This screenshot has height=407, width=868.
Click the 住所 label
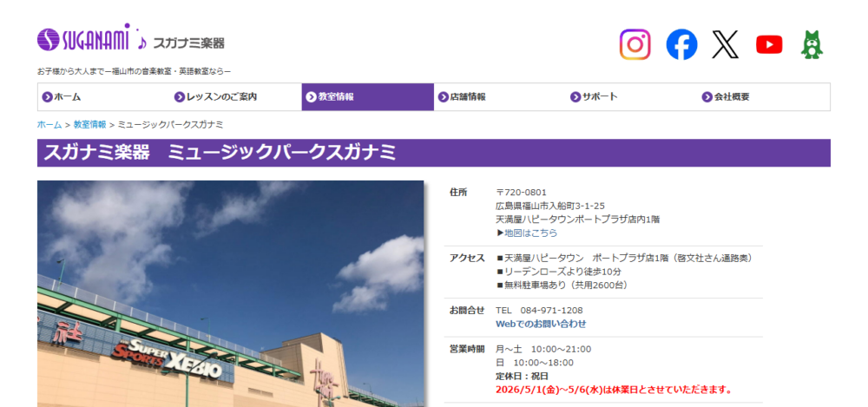click(458, 193)
